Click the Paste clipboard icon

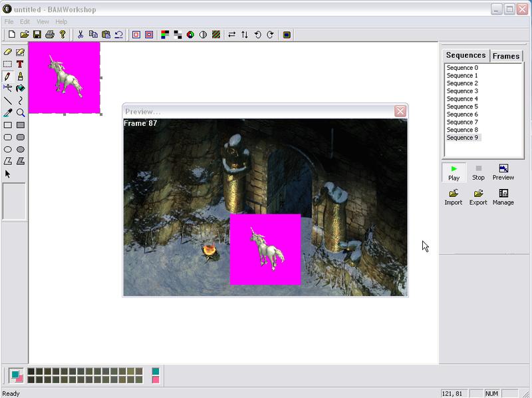[106, 35]
